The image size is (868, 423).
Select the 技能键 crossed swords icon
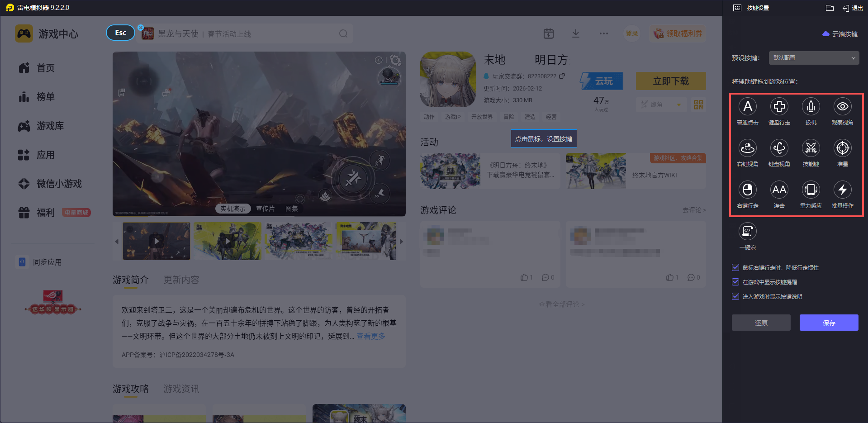811,148
